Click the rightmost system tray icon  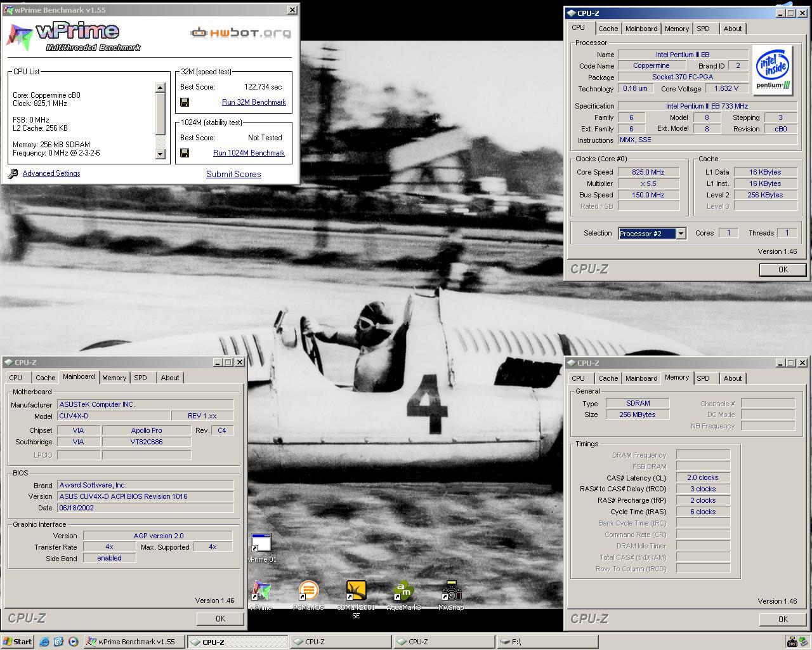(x=804, y=642)
